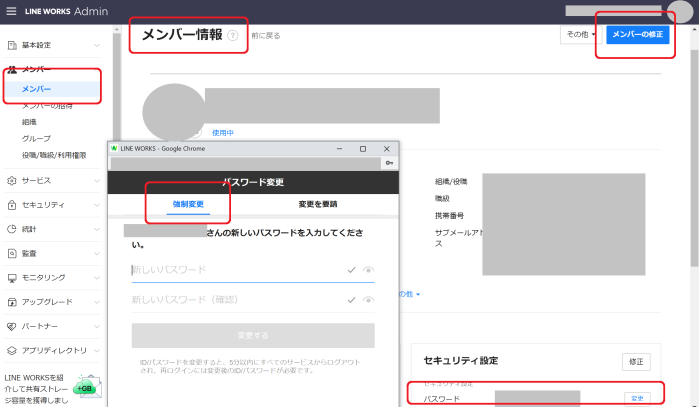Click the 使用中 status link

(x=223, y=133)
